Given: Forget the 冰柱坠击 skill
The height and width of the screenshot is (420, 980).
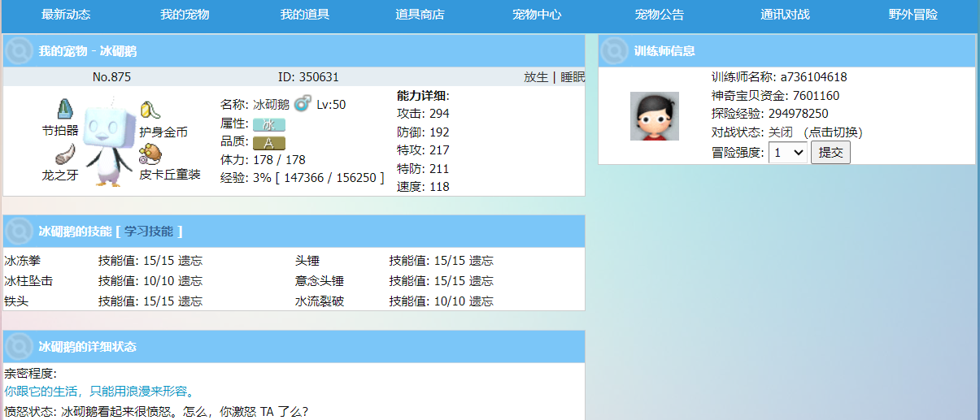Looking at the screenshot, I should coord(190,281).
